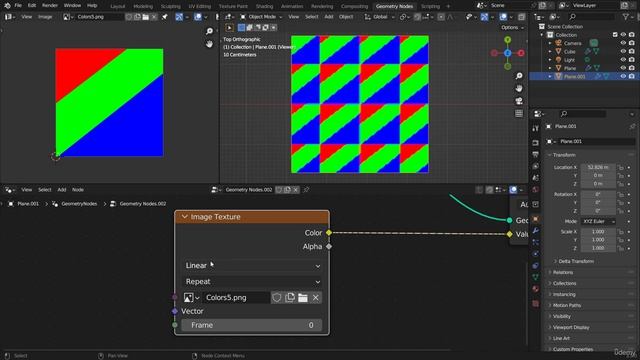Expand the Visibility panel
Image resolution: width=640 pixels, height=360 pixels.
click(562, 316)
